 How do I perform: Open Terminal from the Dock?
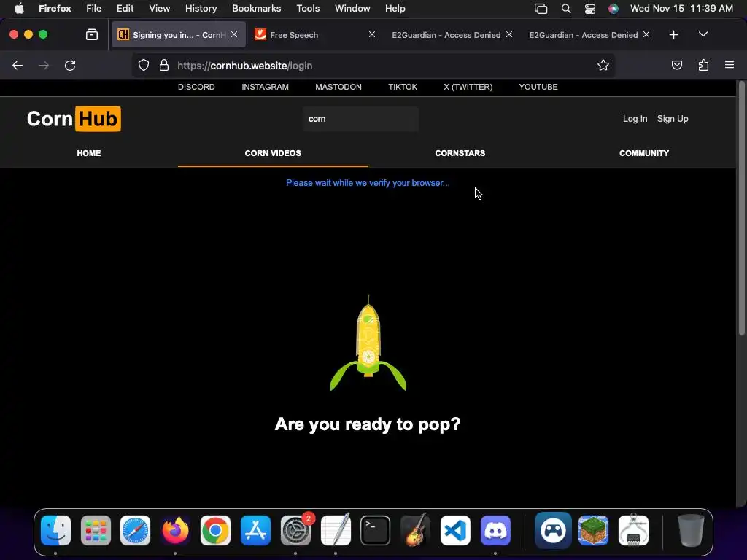376,531
